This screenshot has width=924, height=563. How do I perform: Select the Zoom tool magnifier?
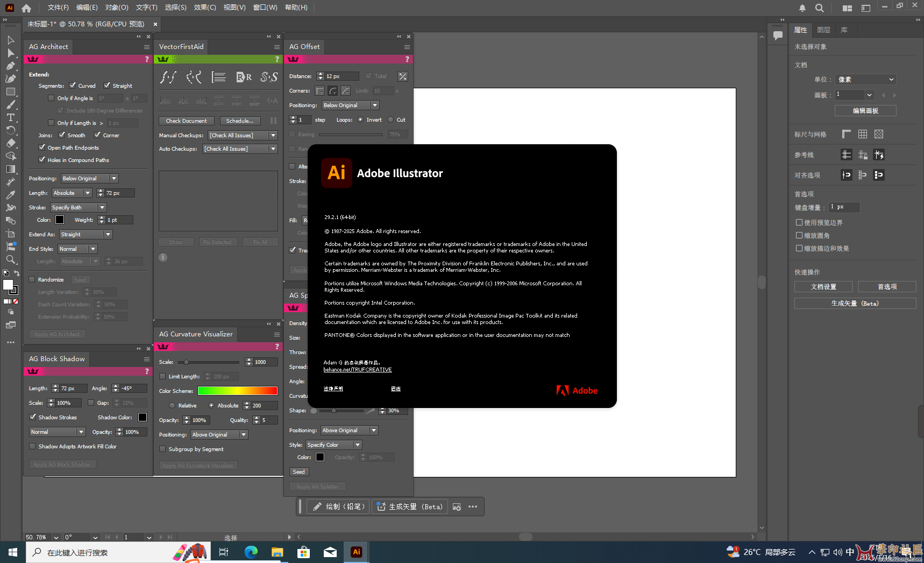[11, 260]
